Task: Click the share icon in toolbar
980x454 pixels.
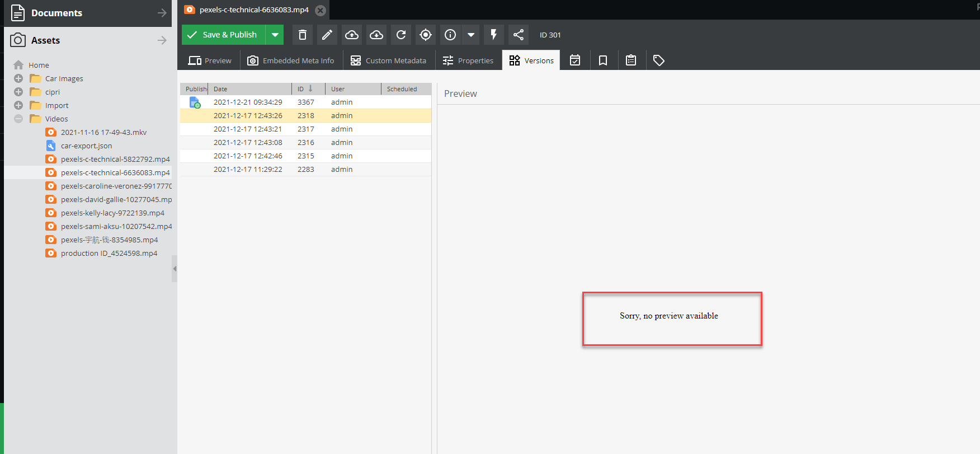Action: 519,35
